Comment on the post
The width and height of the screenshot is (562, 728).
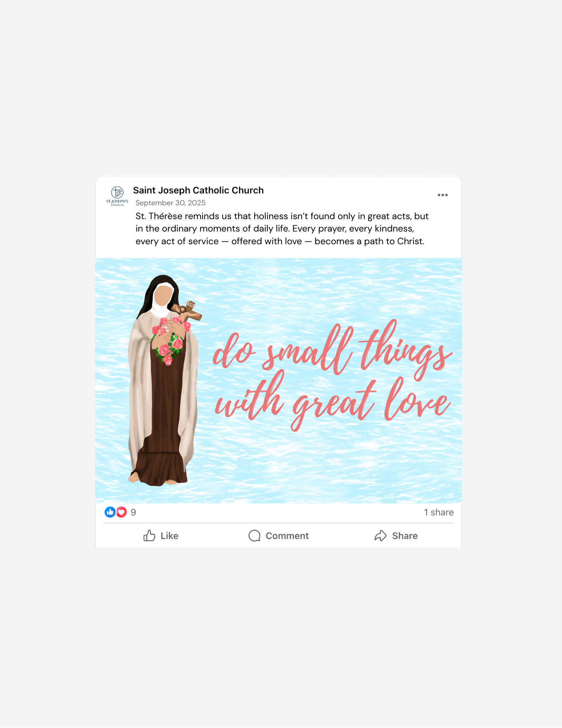278,535
